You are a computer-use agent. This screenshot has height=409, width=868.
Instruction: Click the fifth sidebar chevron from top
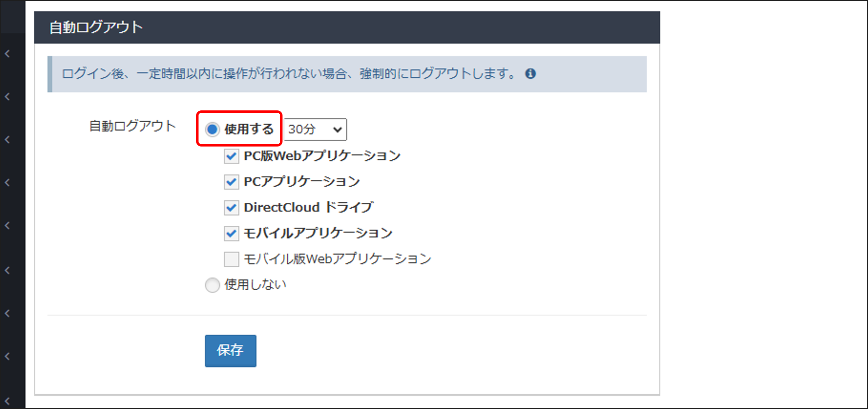(7, 226)
